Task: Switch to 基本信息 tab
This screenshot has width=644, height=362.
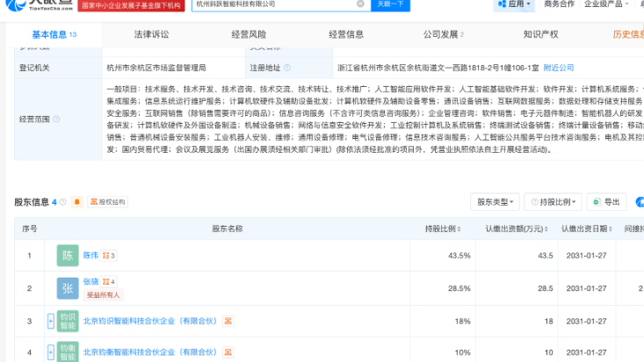Action: (54, 34)
